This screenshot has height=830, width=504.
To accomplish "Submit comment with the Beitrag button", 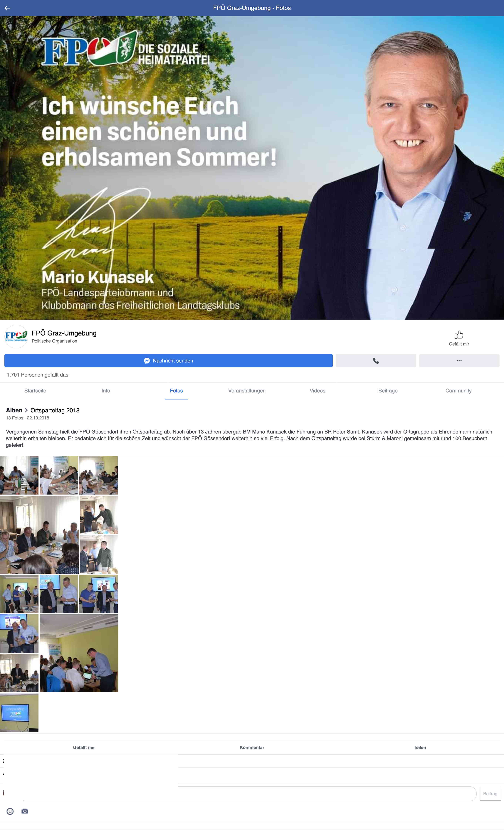I will click(x=490, y=794).
